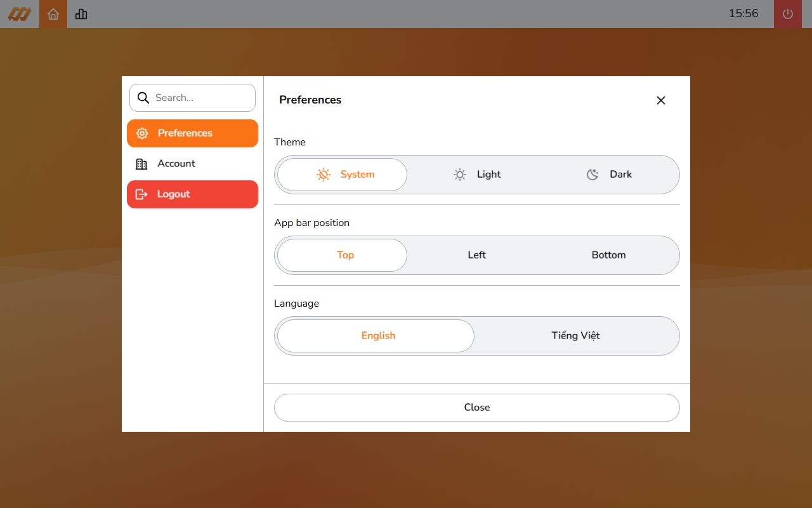Focus the Search input field
The image size is (812, 508).
coord(192,98)
